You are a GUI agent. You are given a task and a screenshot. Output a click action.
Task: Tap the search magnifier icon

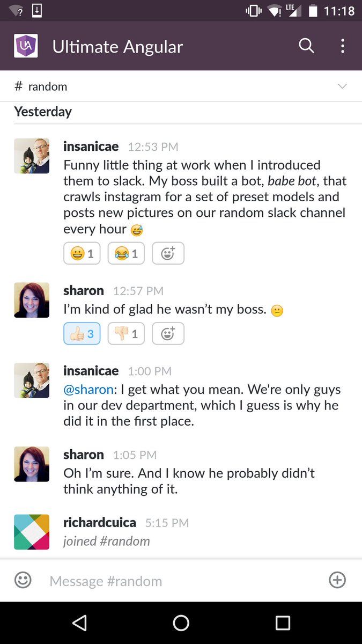coord(306,46)
